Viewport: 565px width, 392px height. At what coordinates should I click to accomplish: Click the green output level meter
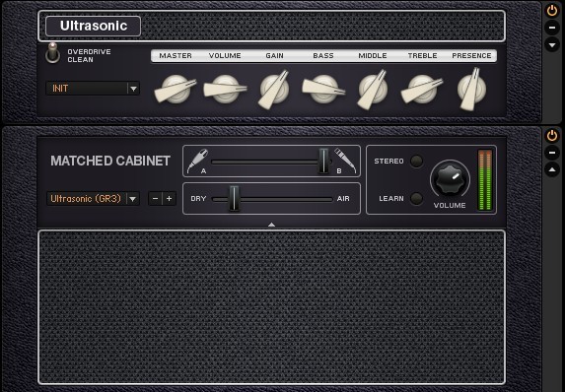tap(485, 180)
